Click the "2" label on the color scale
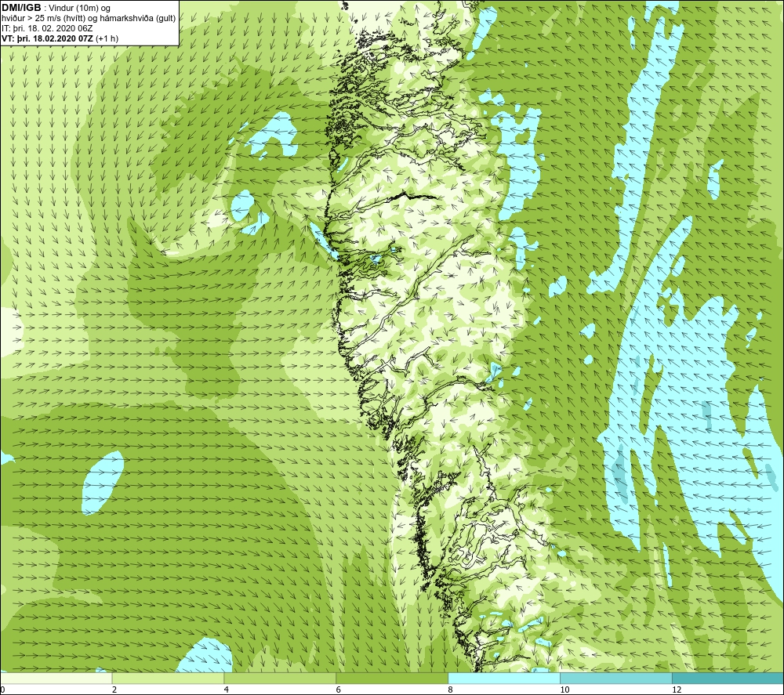784x695 pixels. click(x=114, y=690)
